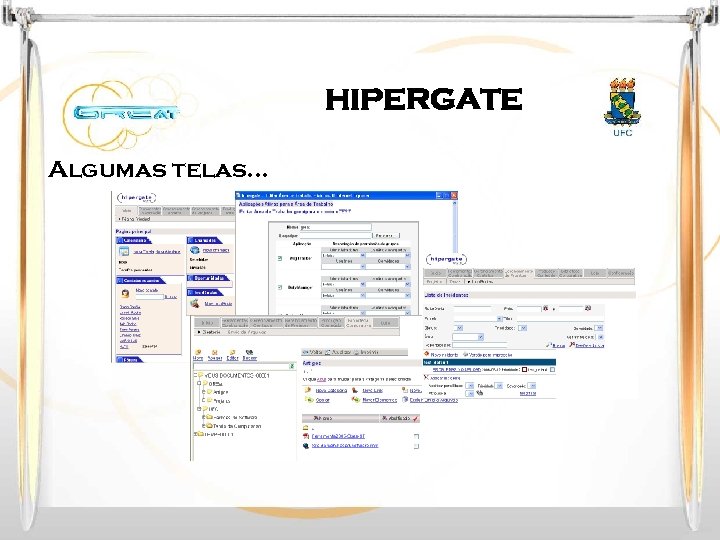Click the search field above the documents tree
Screen dimensions: 720x540
[x=241, y=366]
